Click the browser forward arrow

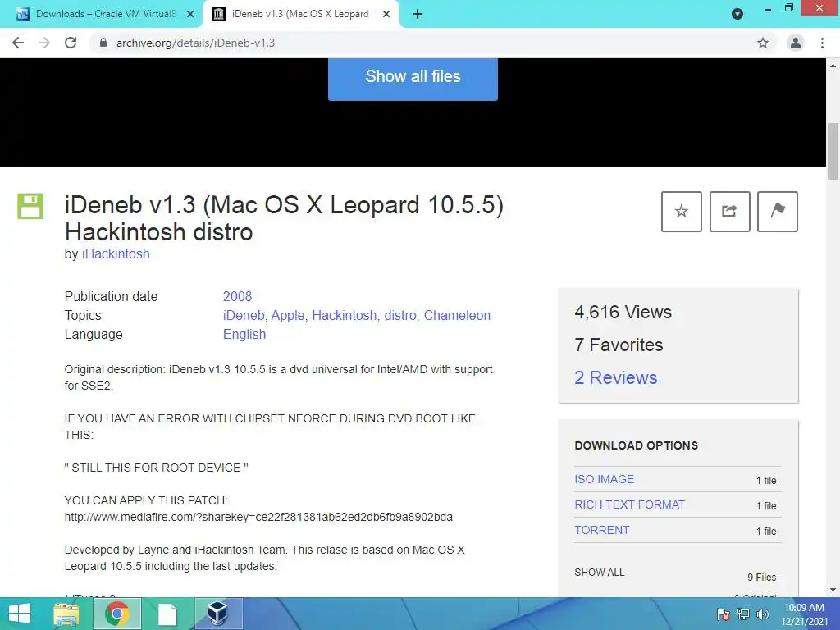pos(44,43)
